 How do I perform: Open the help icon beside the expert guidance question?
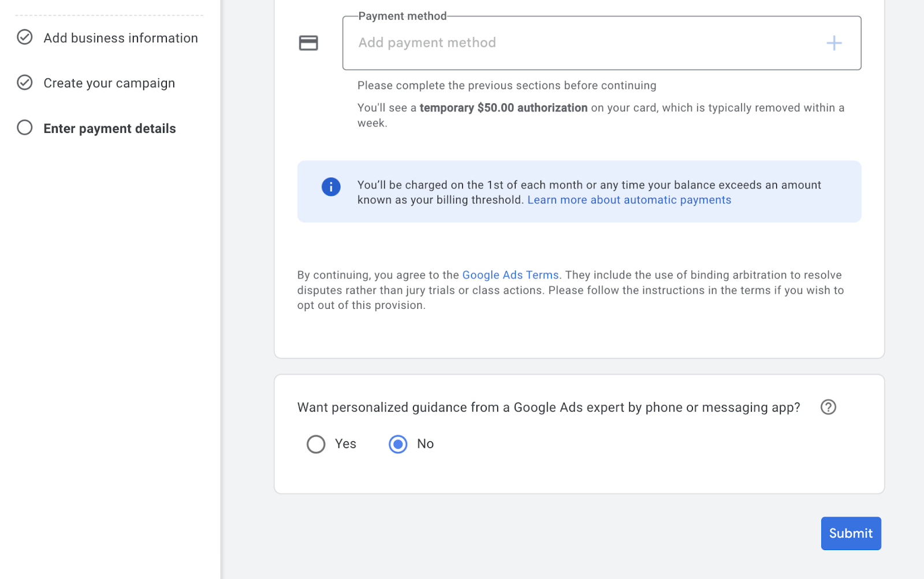pyautogui.click(x=828, y=407)
